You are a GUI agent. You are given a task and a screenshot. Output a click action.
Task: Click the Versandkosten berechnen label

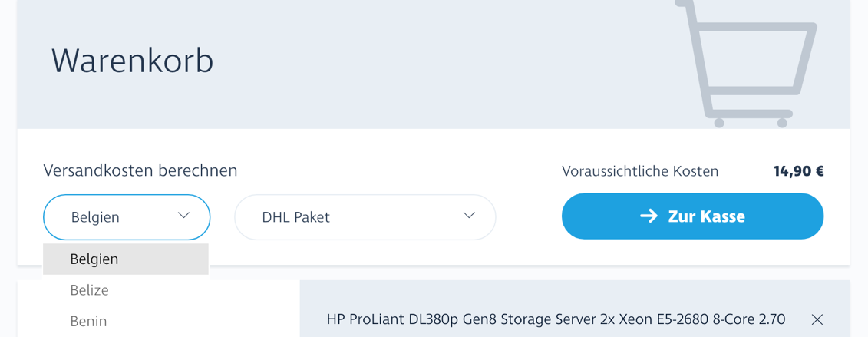(x=140, y=170)
